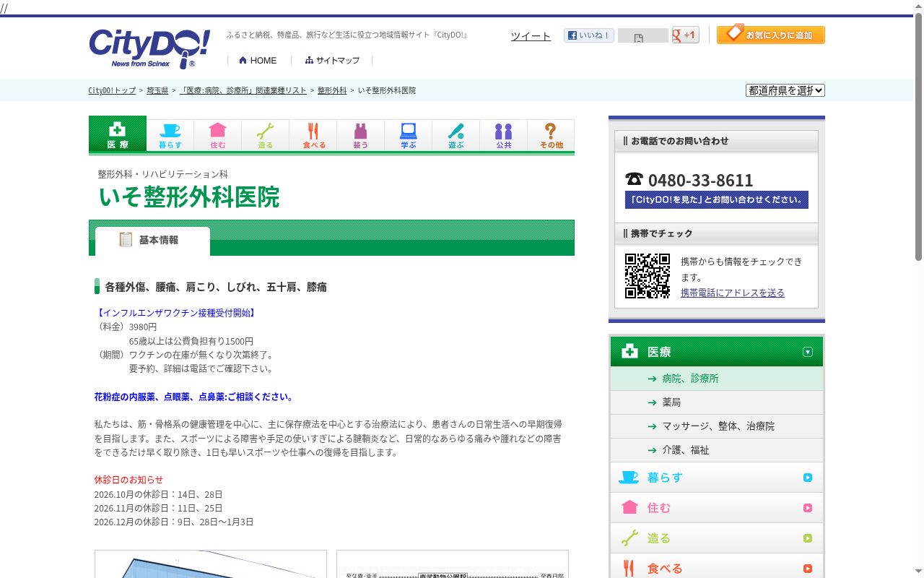Select 介護、福祉 in the sidebar
The width and height of the screenshot is (924, 578).
[x=716, y=450]
